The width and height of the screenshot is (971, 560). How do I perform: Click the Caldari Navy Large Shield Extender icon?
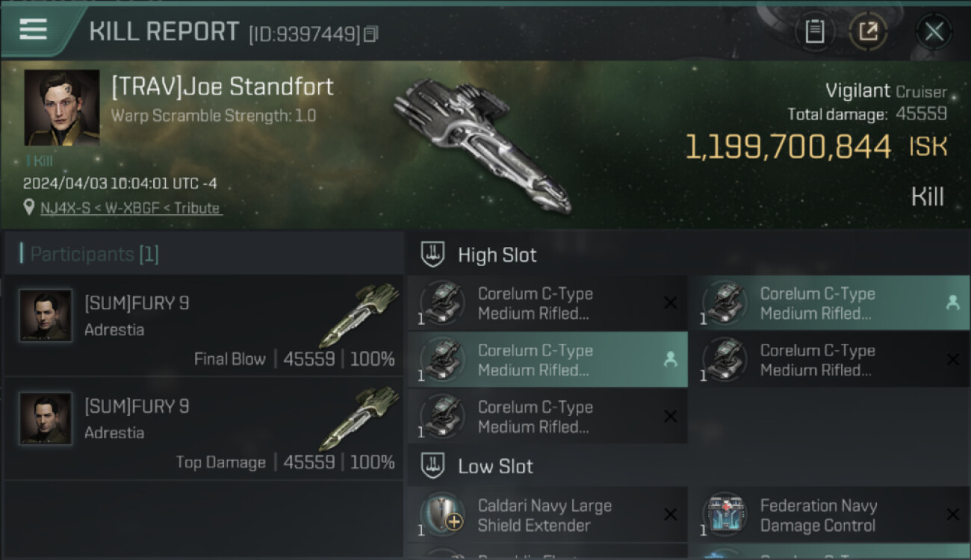click(x=442, y=515)
